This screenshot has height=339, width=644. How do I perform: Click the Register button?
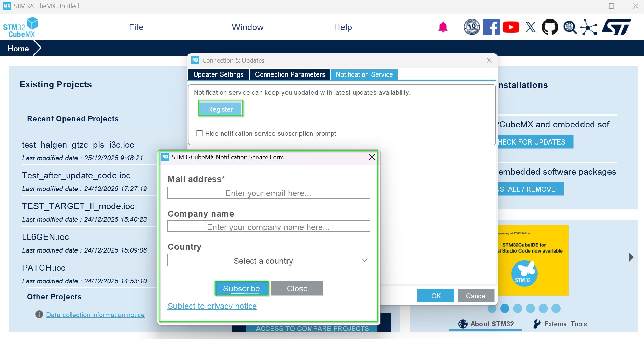221,109
